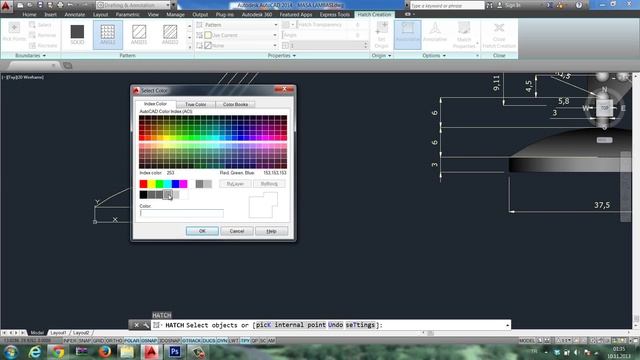Open the hatch type Pattern dropdown

(238, 25)
